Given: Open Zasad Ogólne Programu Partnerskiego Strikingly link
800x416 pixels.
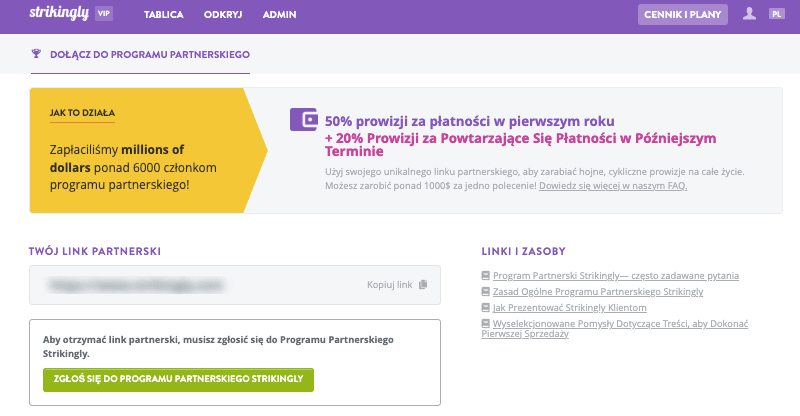Looking at the screenshot, I should click(597, 291).
